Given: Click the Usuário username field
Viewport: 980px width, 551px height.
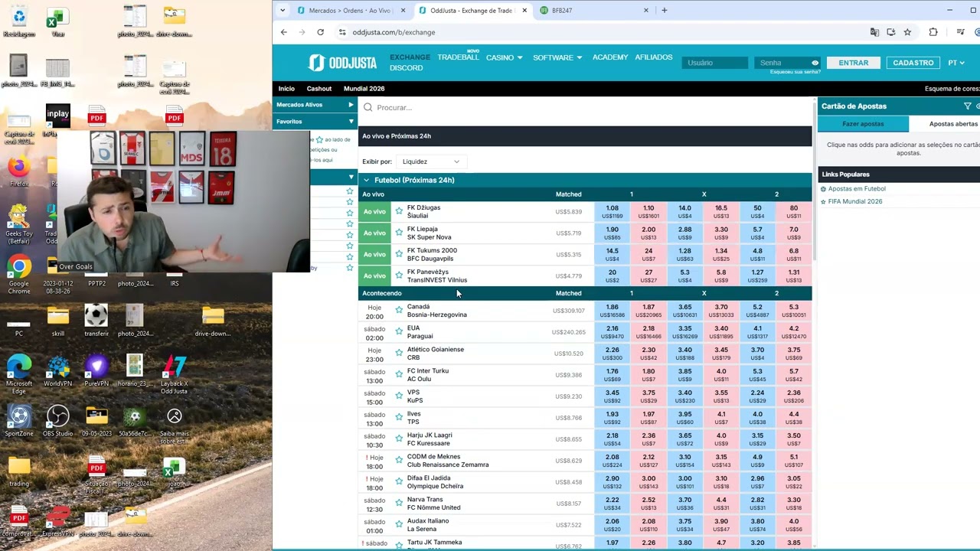Looking at the screenshot, I should coord(715,63).
